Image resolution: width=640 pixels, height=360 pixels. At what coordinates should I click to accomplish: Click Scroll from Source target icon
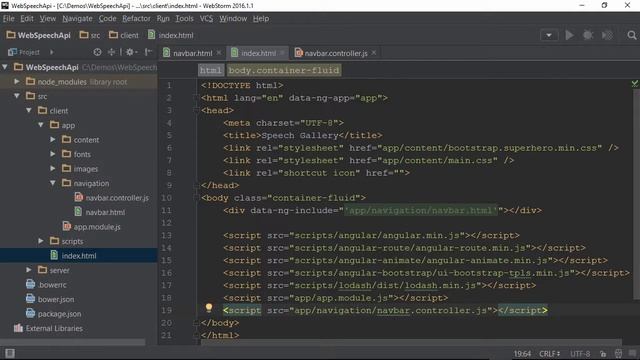click(97, 52)
